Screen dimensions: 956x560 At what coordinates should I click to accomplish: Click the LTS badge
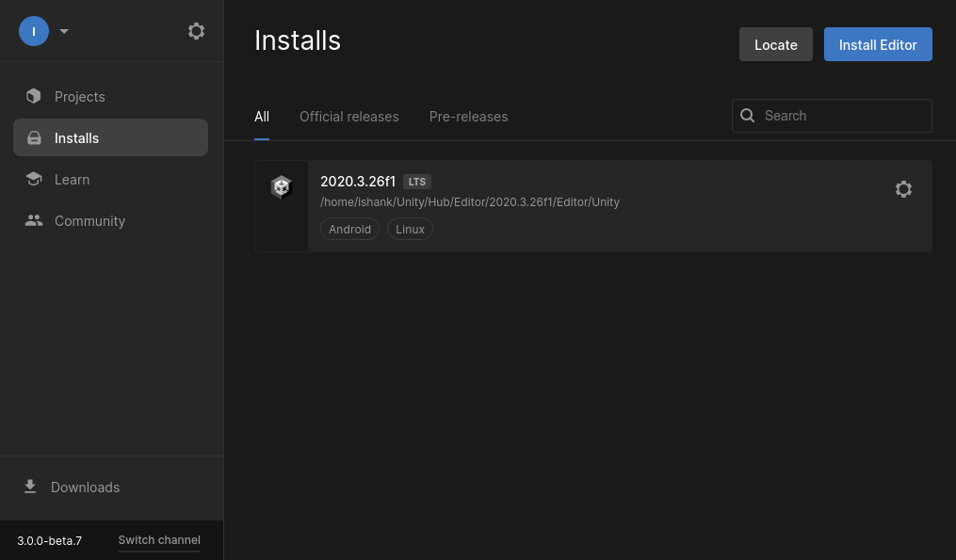417,182
